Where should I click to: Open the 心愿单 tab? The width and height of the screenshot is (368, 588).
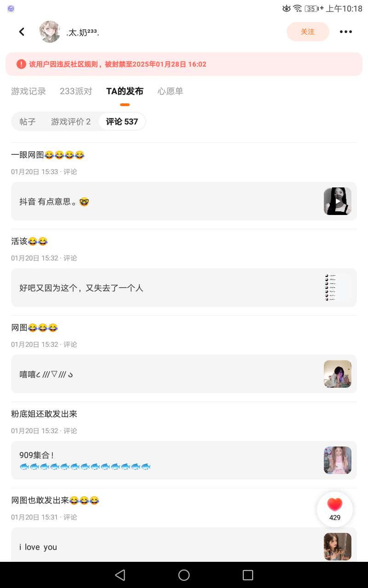point(170,91)
